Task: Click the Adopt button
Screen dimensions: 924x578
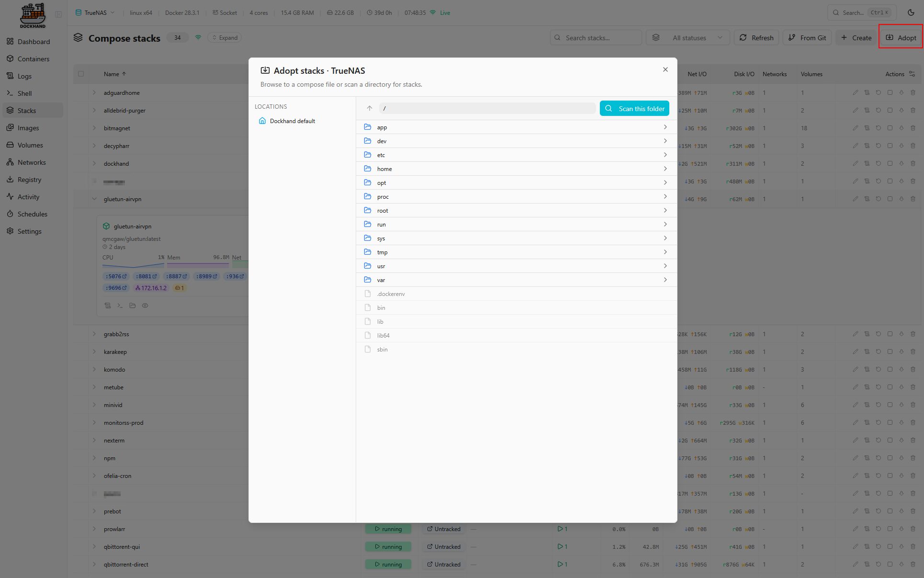Action: [x=901, y=38]
